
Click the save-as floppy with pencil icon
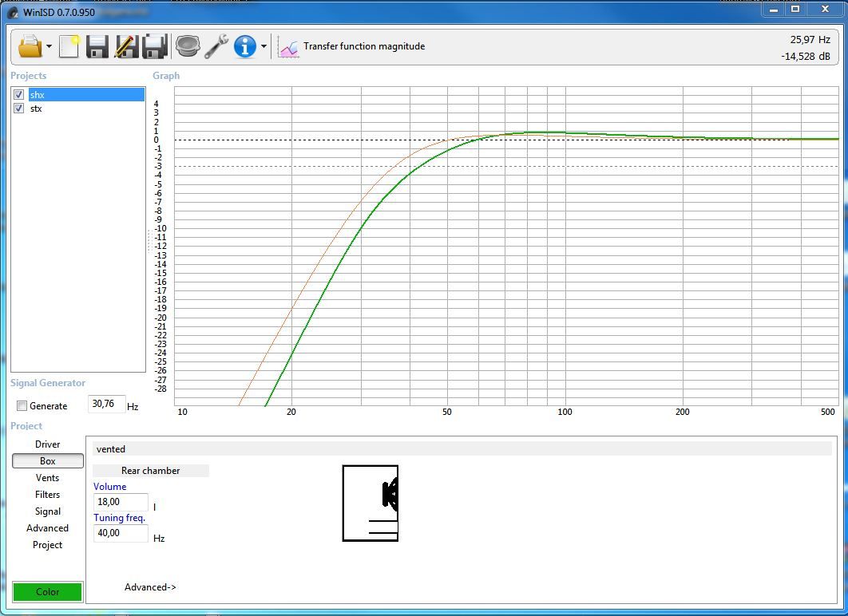pos(126,46)
